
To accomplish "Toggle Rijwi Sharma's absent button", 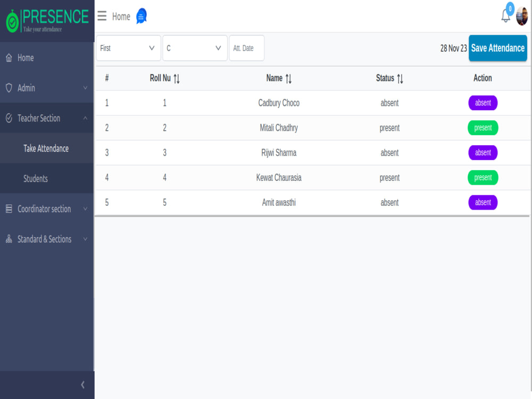I will (483, 153).
